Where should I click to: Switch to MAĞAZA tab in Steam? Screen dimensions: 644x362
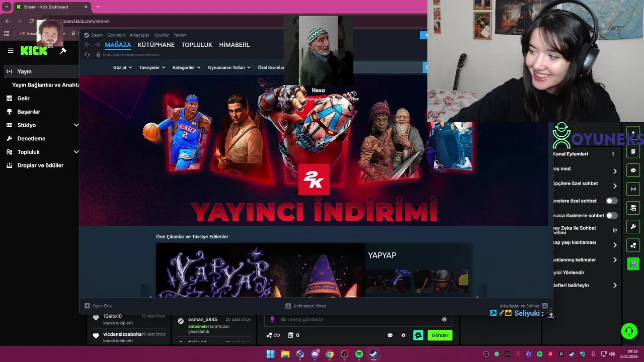[118, 45]
